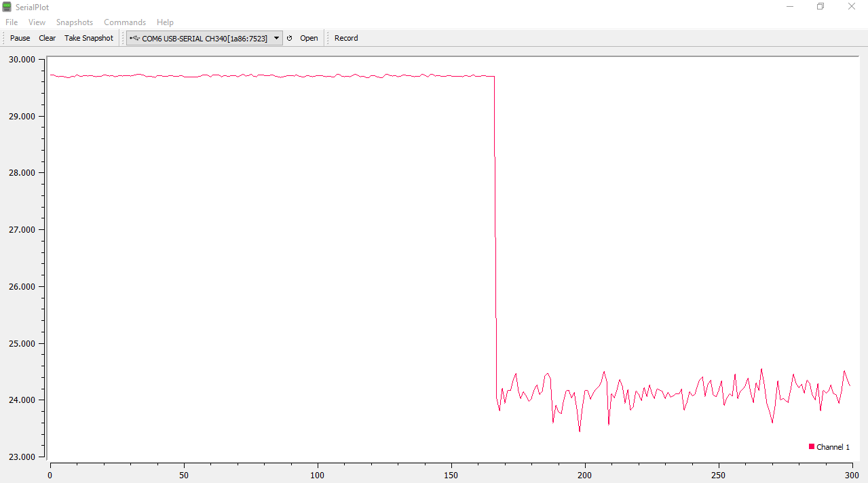868x483 pixels.
Task: Click the 100 x-axis label
Action: (x=317, y=476)
